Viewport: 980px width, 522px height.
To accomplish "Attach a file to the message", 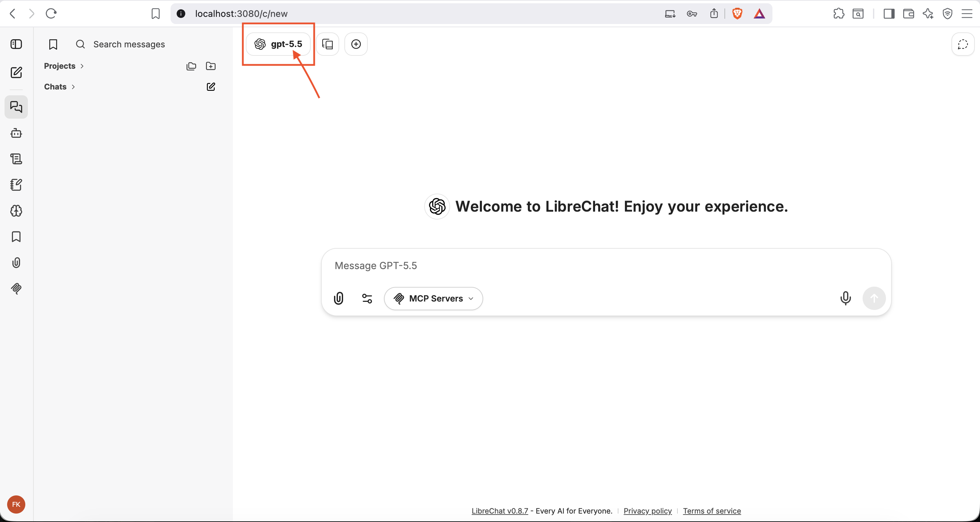I will 339,298.
